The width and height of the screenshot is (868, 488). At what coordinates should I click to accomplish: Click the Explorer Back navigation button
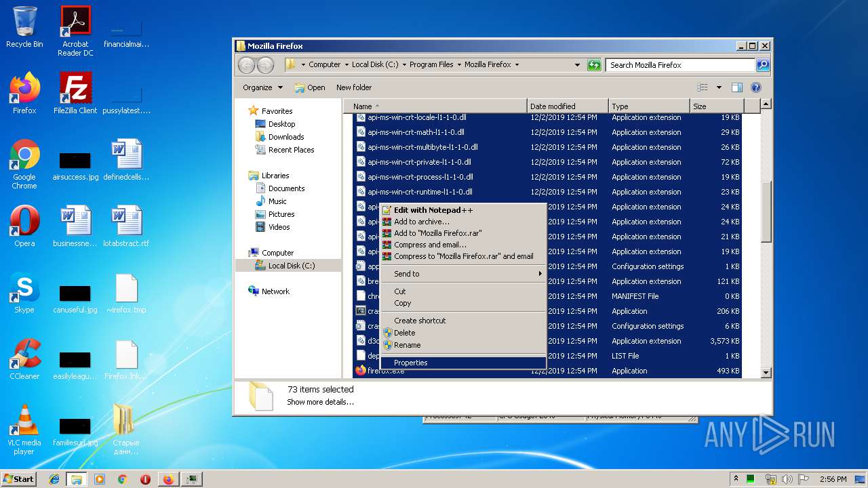[246, 65]
